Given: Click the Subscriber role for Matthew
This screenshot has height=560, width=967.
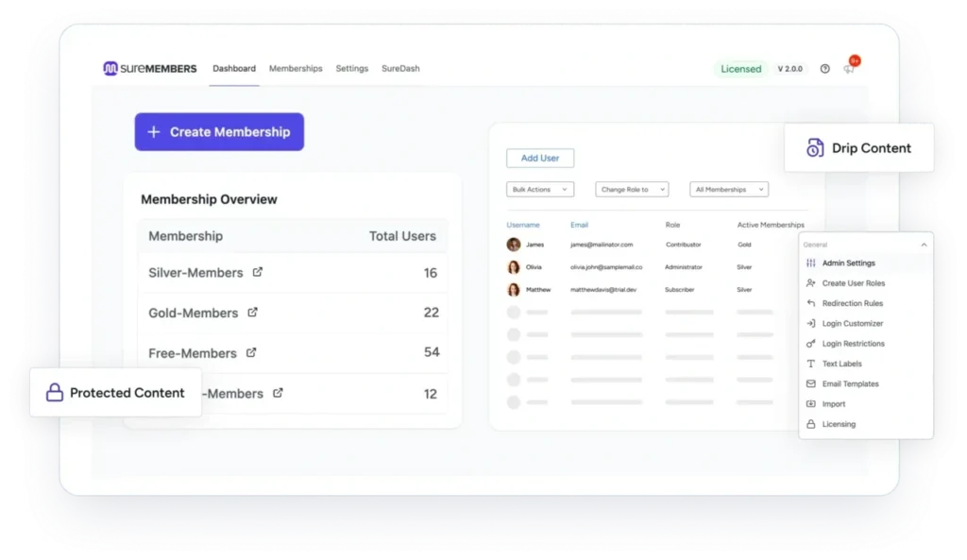Looking at the screenshot, I should [680, 289].
